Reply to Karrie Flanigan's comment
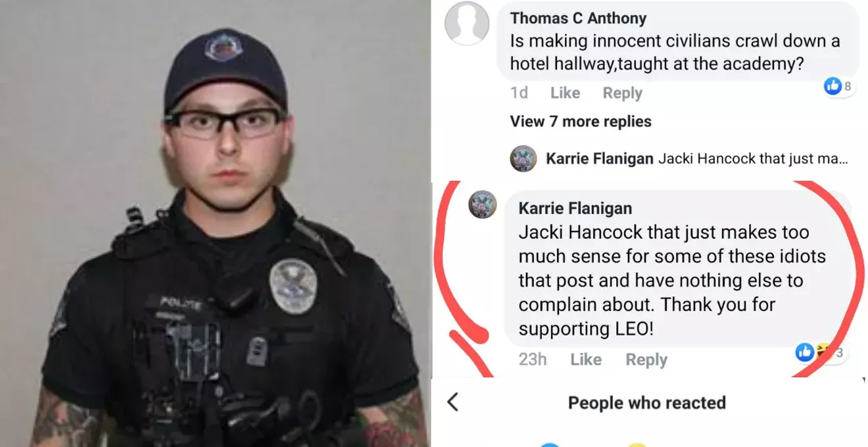The height and width of the screenshot is (447, 868). tap(646, 360)
